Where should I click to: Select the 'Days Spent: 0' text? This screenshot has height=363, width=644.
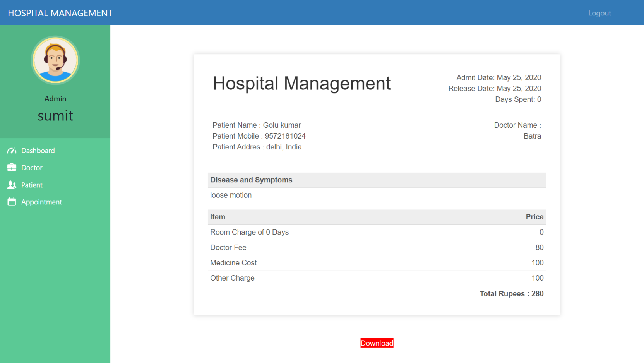[518, 99]
